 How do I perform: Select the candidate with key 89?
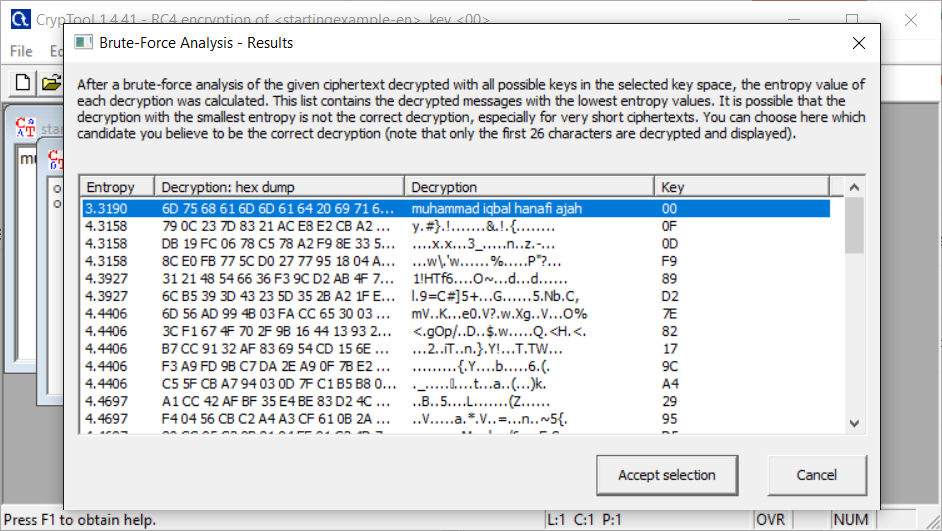point(456,278)
